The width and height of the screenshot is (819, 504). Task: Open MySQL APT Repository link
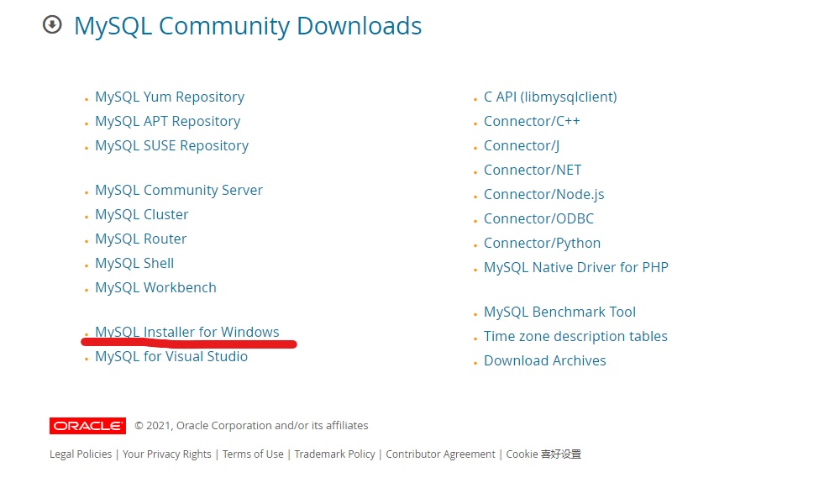pos(168,121)
